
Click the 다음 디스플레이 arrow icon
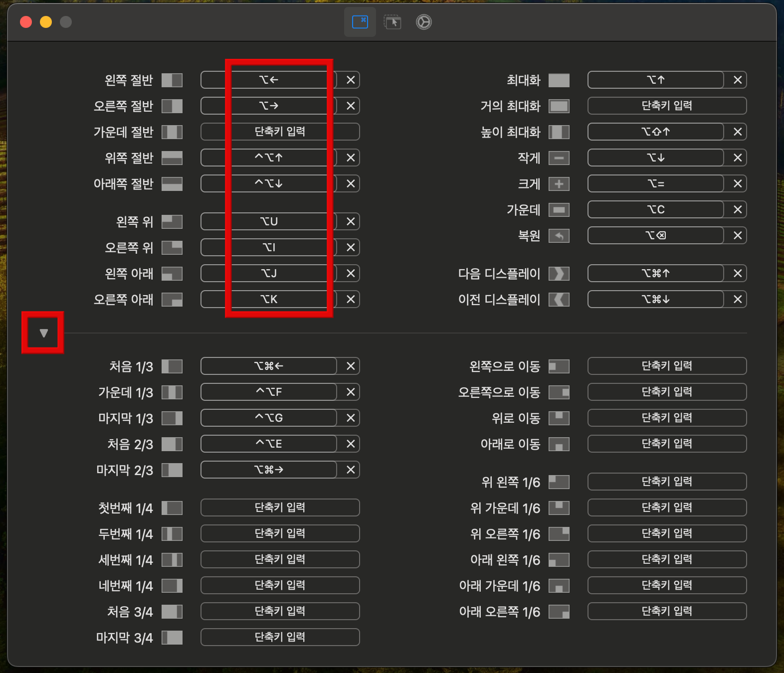coord(559,274)
